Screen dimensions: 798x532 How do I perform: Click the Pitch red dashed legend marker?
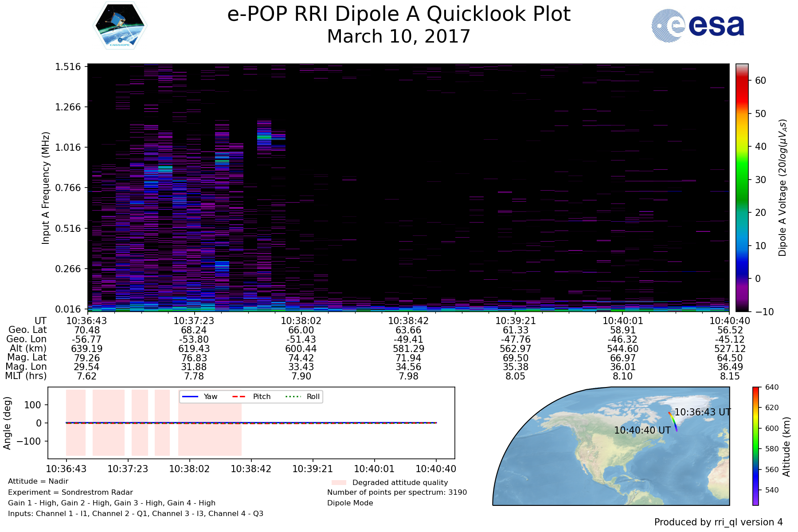tap(239, 396)
